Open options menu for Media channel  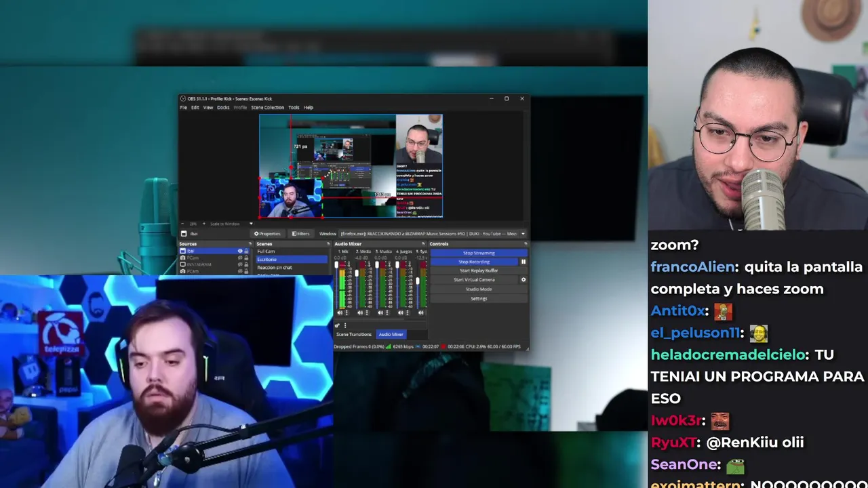(x=367, y=312)
